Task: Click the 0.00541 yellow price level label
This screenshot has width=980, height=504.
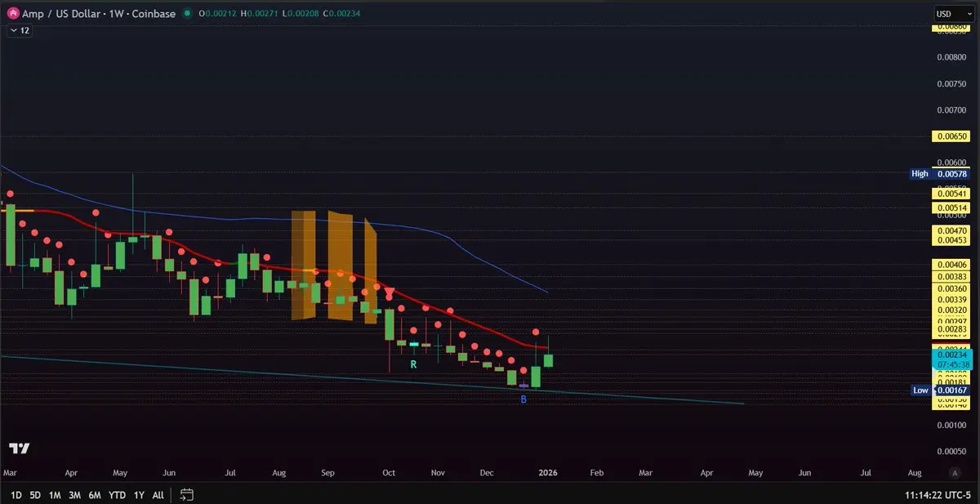Action: (950, 194)
